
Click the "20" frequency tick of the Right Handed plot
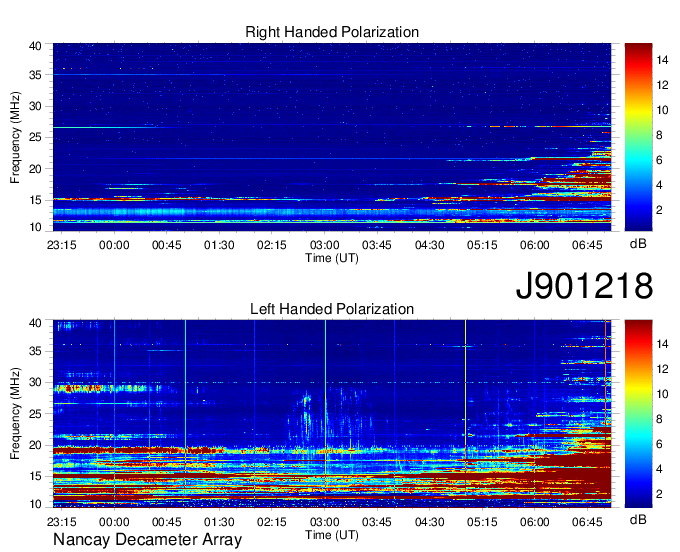35,169
